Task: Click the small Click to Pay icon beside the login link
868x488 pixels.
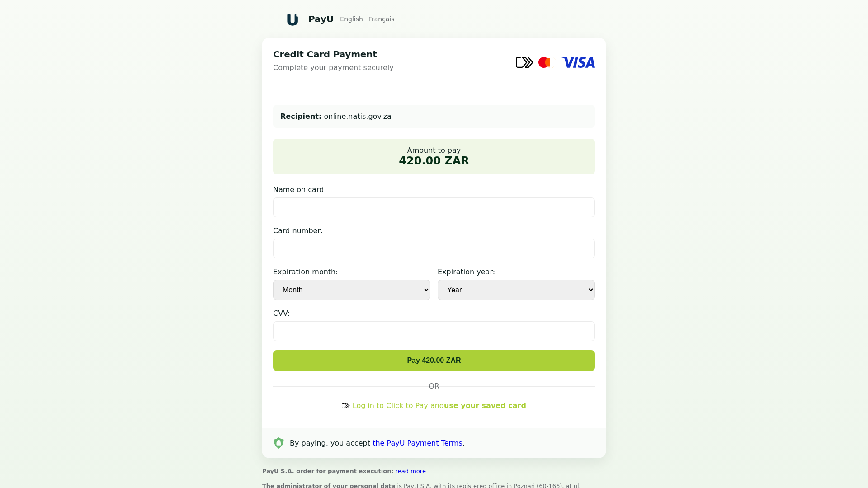Action: (345, 406)
